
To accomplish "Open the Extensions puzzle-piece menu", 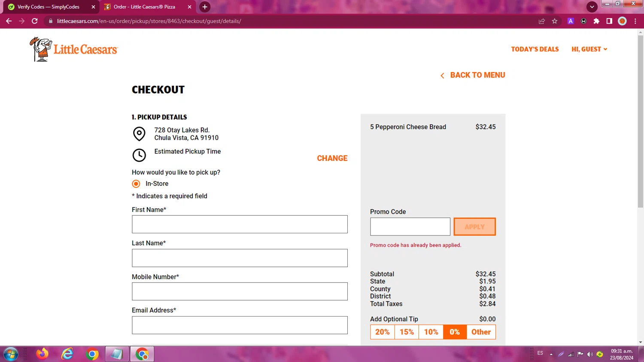I will pyautogui.click(x=596, y=21).
